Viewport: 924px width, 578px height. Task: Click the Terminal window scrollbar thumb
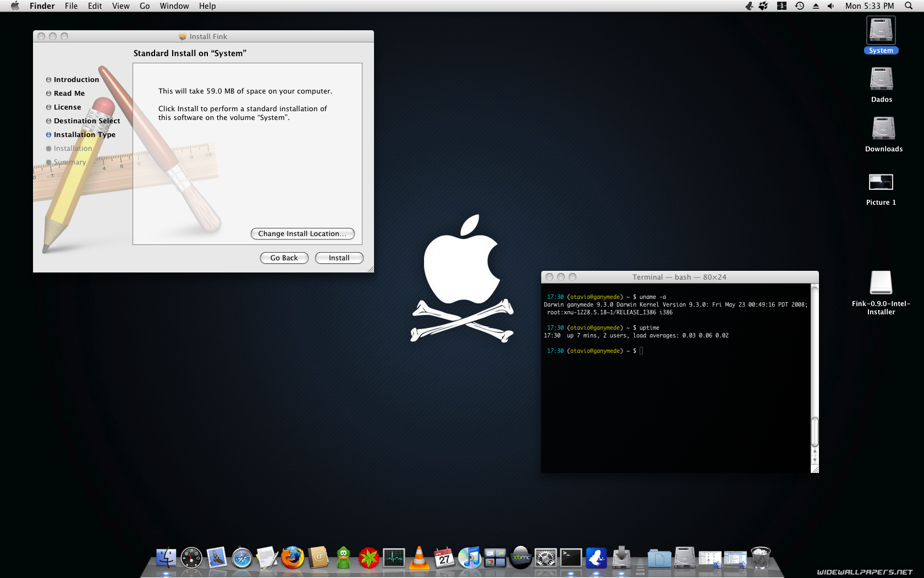pyautogui.click(x=815, y=432)
